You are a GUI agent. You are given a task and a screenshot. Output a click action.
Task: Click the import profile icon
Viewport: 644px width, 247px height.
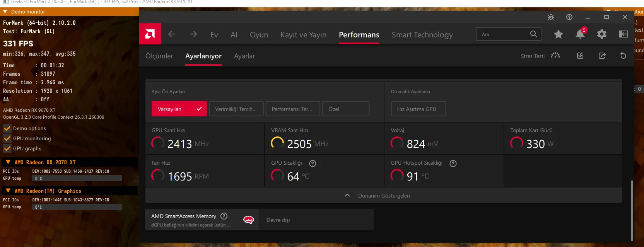580,56
